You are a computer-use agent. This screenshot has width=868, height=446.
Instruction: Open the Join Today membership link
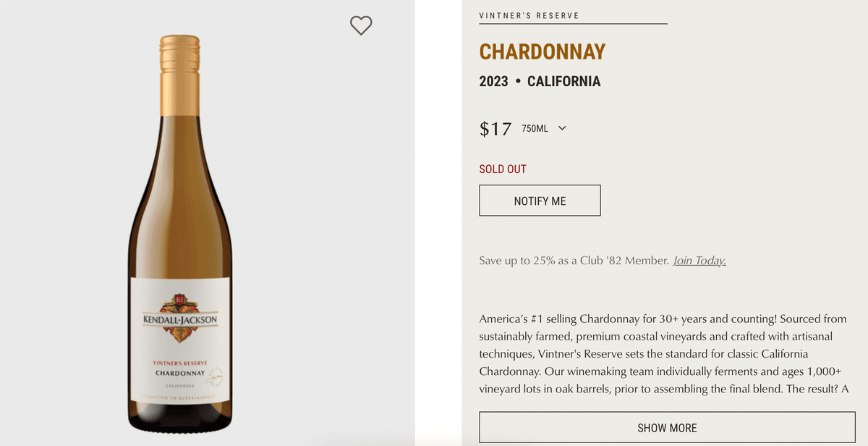click(x=699, y=260)
